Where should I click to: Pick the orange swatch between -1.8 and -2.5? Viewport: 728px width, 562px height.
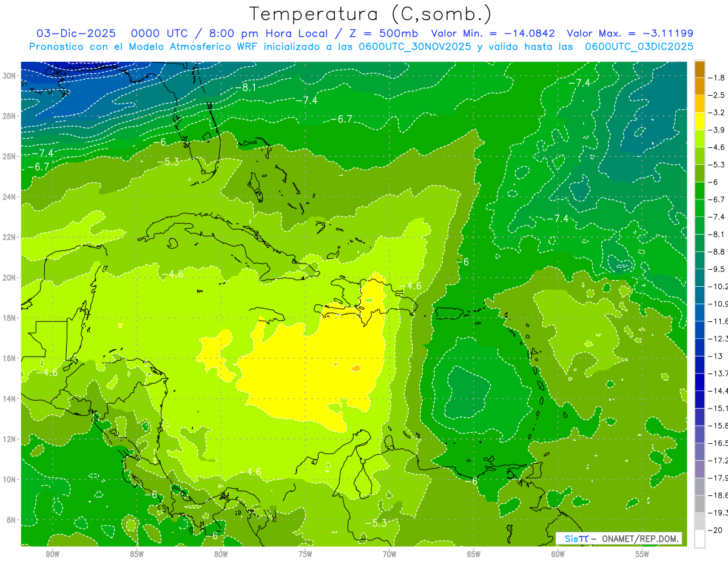point(699,86)
